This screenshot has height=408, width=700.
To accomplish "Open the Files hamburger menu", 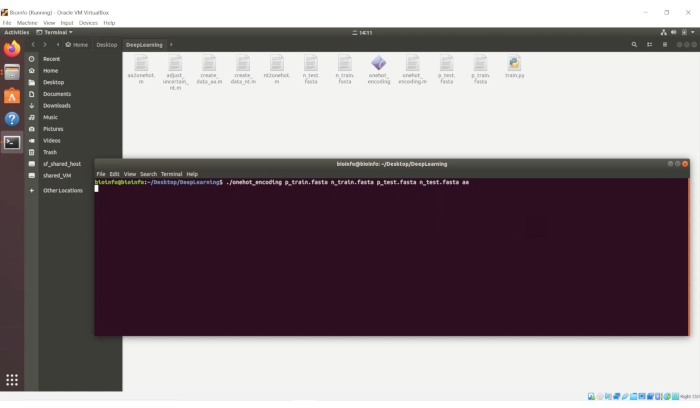I will pos(665,45).
